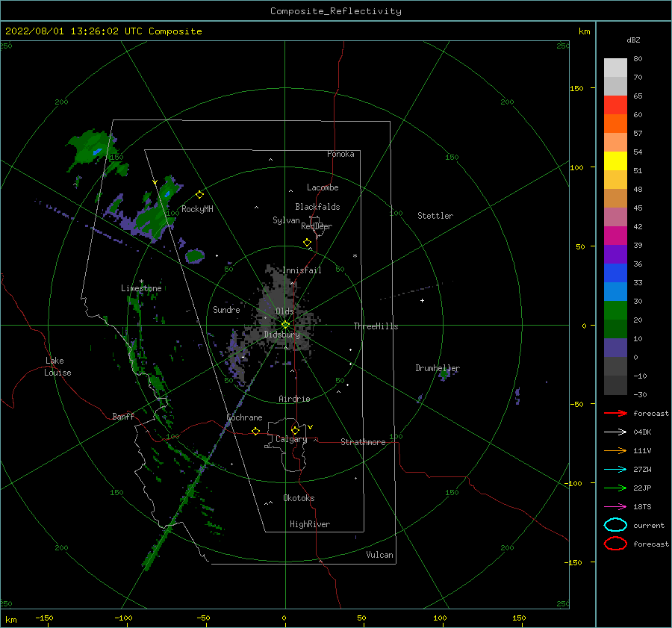Screen dimensions: 672x628
Task: Click the small green echo cell north of Sundre
Action: [x=195, y=256]
